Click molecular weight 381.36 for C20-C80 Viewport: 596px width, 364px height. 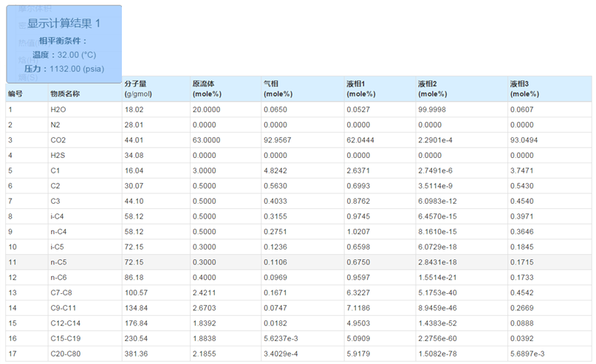136,354
